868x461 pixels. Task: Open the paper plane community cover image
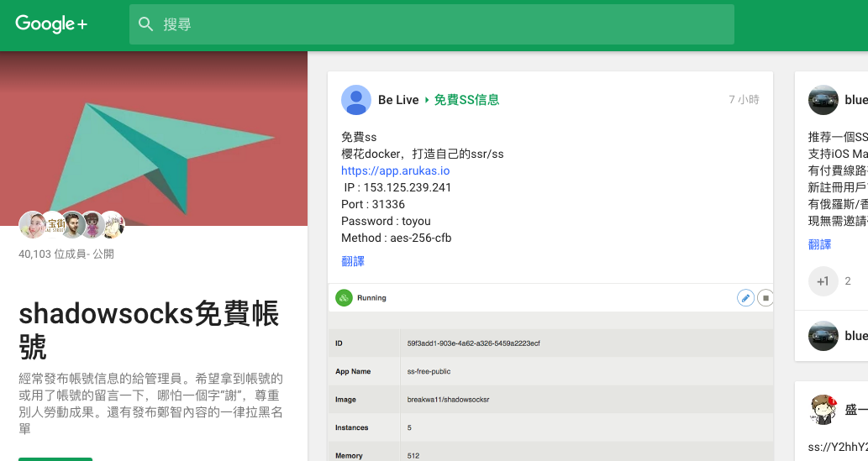pyautogui.click(x=154, y=139)
